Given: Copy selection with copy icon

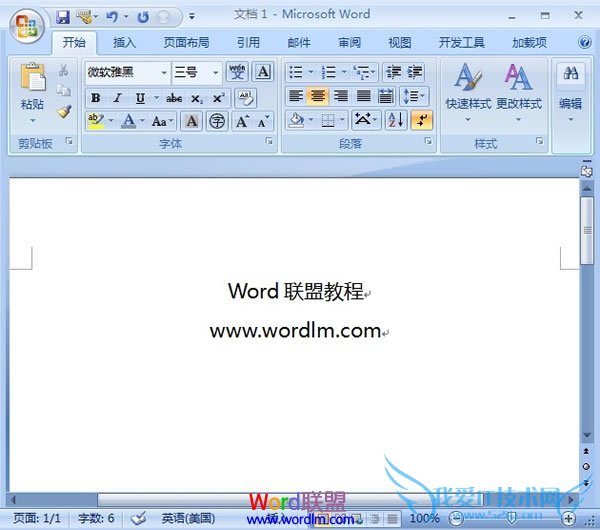Looking at the screenshot, I should [64, 90].
